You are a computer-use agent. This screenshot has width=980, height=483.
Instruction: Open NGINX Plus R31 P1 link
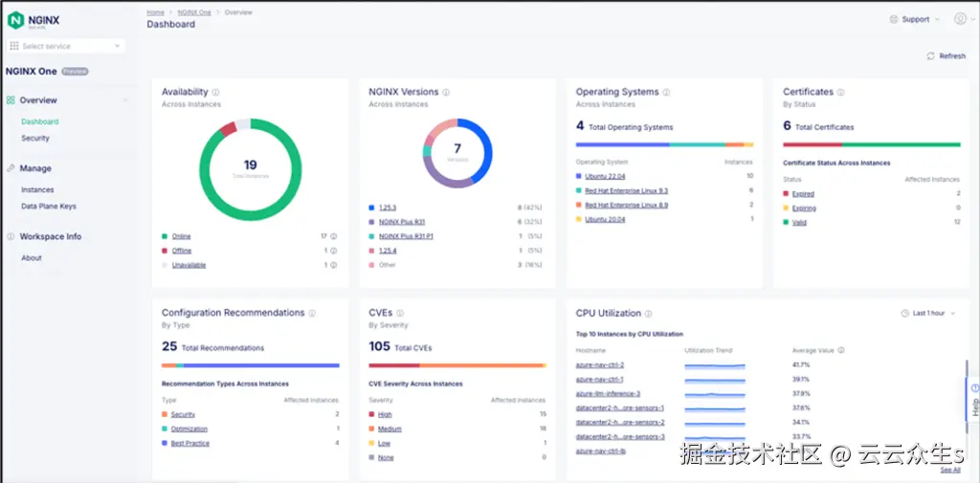pos(407,236)
